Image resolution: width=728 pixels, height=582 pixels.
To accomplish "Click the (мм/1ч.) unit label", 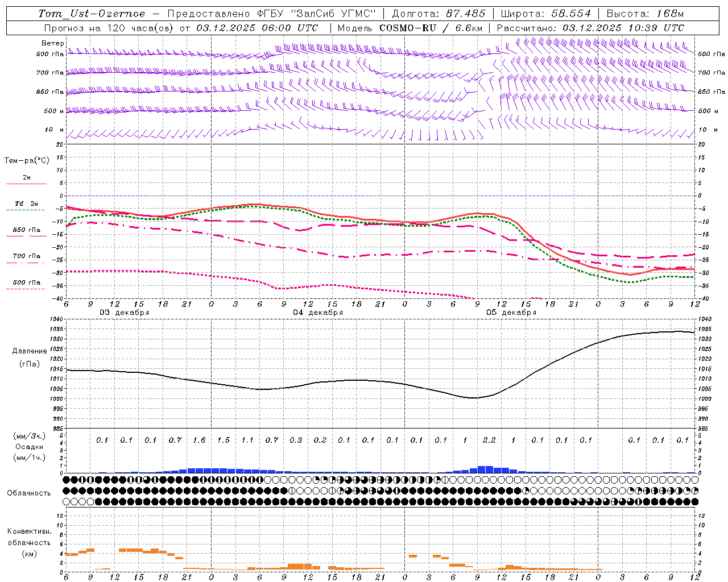I will 28,458.
